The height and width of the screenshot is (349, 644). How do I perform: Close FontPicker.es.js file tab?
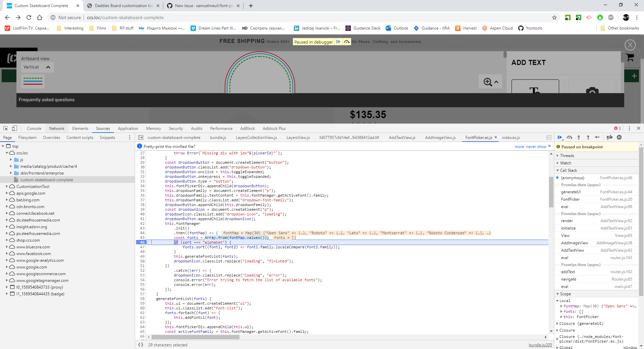(496, 137)
